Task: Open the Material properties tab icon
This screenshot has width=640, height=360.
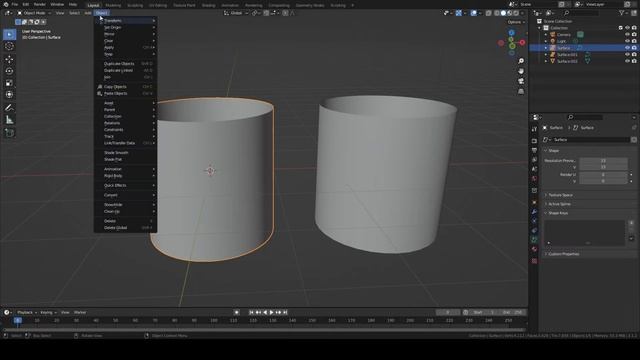Action: point(534,249)
